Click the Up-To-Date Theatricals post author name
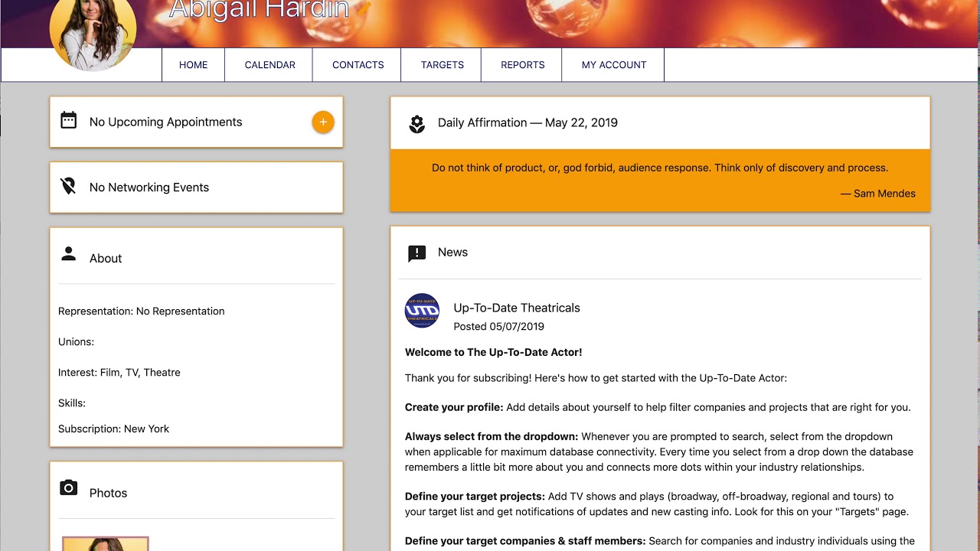 (517, 308)
